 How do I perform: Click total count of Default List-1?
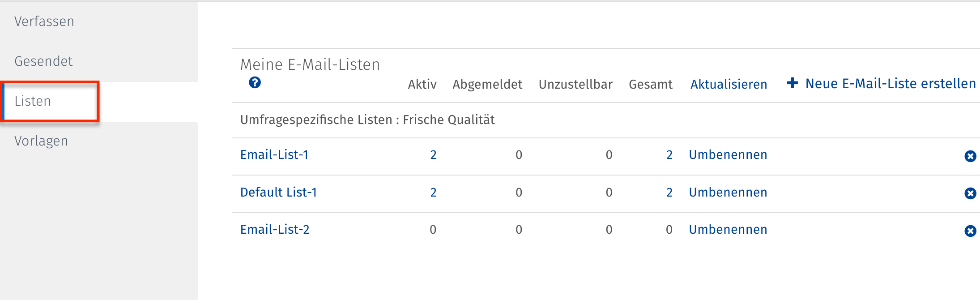click(669, 193)
